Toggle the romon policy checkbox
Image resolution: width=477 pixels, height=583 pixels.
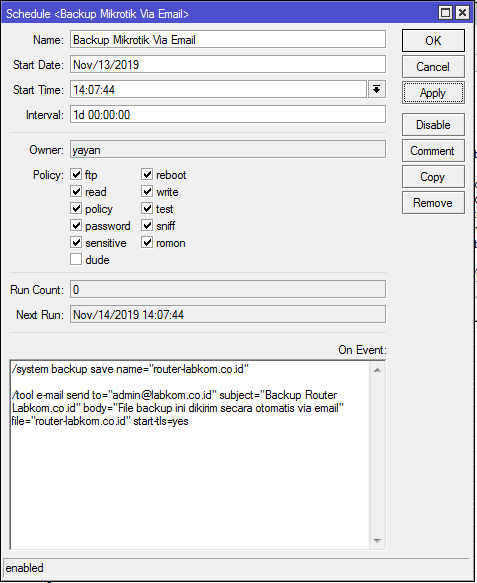click(147, 243)
